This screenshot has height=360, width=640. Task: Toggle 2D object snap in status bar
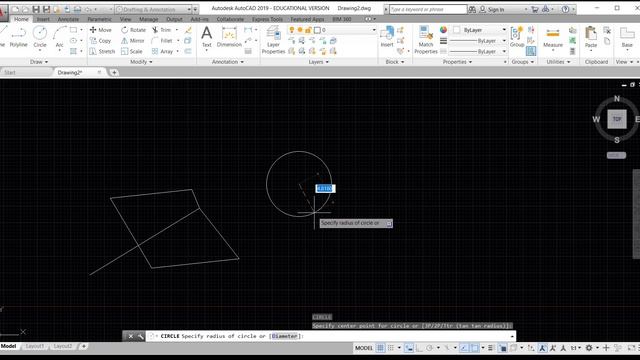(475, 348)
